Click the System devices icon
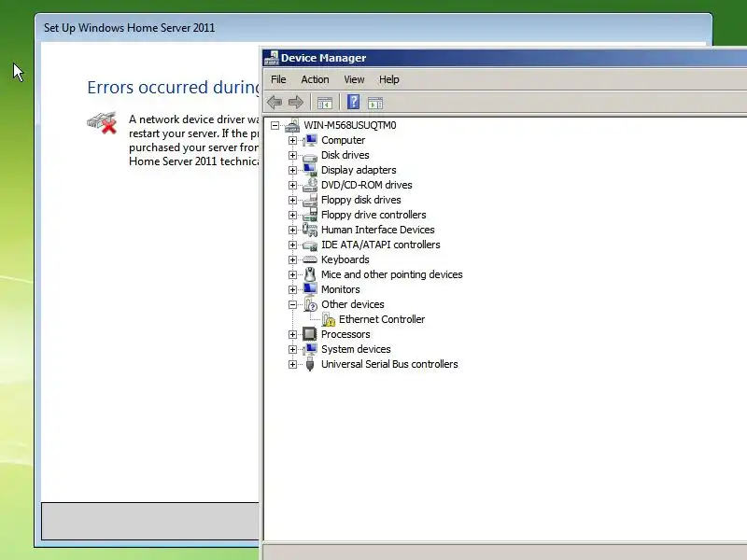Image resolution: width=747 pixels, height=560 pixels. [x=310, y=349]
